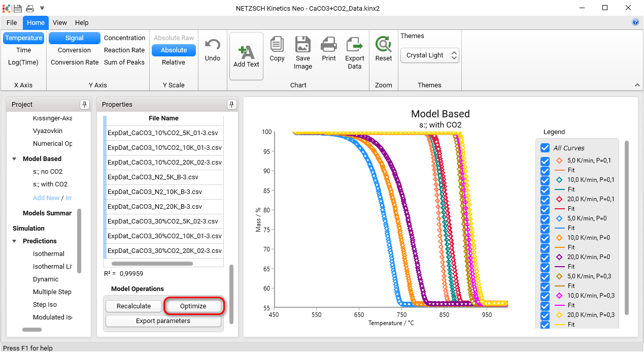Toggle visibility of the 20,0 K/min, P=0 Fit

coord(545,266)
